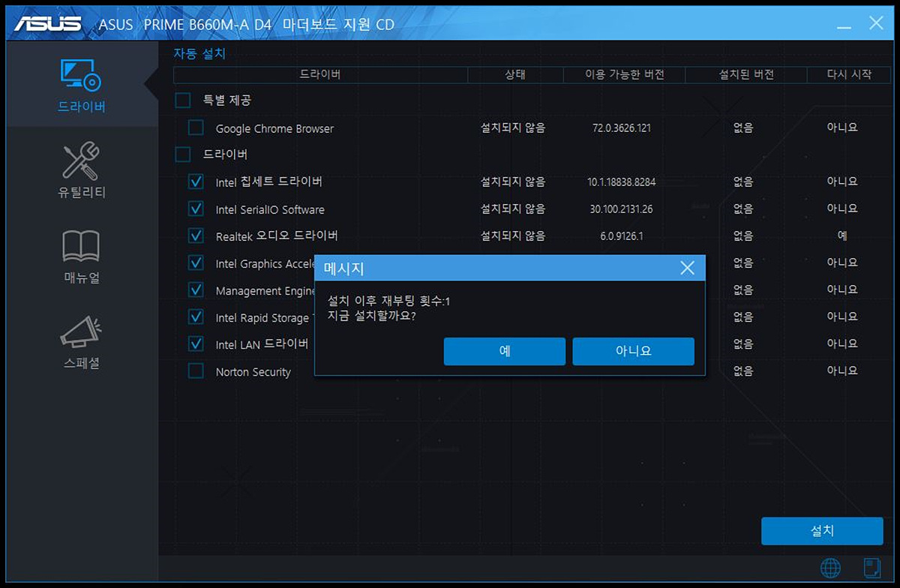Image resolution: width=900 pixels, height=588 pixels.
Task: Click Realtek row 설치되지 않음 status
Action: point(513,235)
